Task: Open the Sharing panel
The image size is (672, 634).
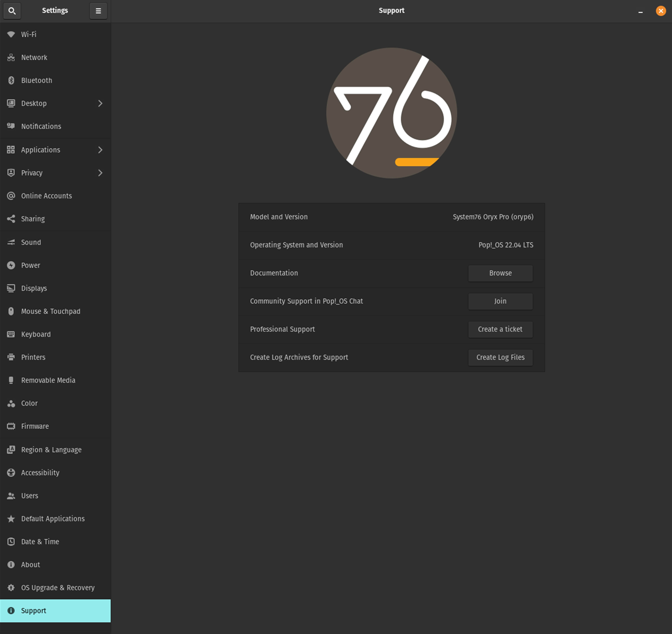Action: tap(55, 219)
